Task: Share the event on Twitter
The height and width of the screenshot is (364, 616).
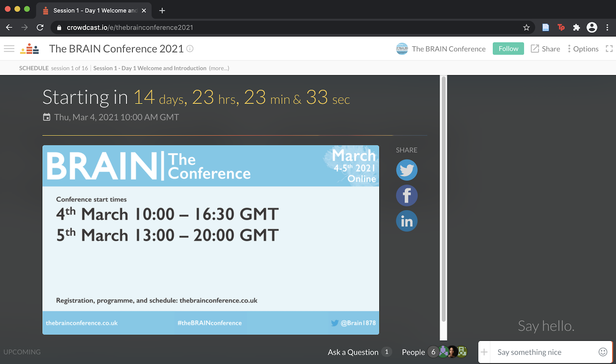Action: point(407,170)
